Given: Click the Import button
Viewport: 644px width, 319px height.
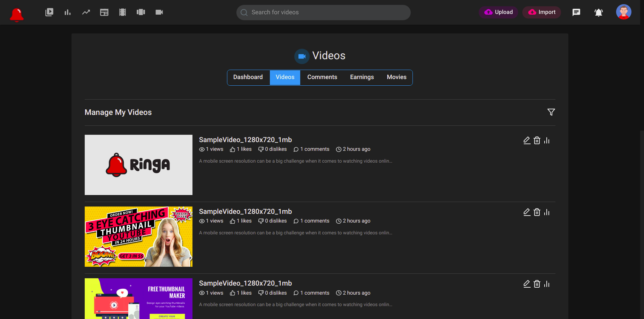Looking at the screenshot, I should pyautogui.click(x=542, y=12).
